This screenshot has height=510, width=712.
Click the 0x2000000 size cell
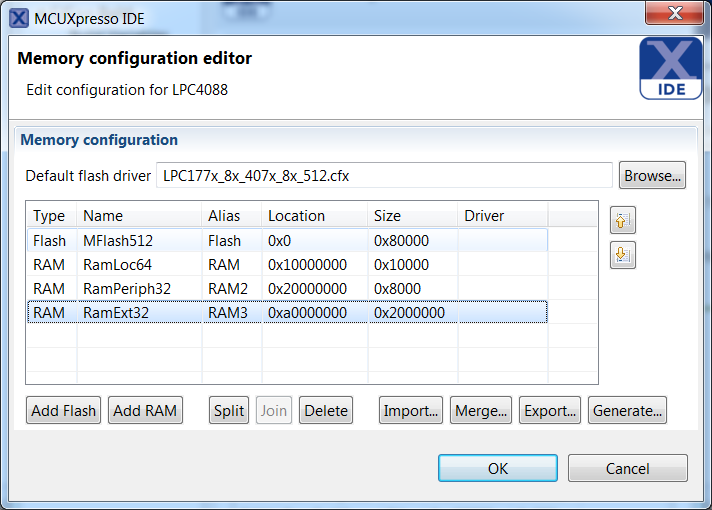click(413, 312)
